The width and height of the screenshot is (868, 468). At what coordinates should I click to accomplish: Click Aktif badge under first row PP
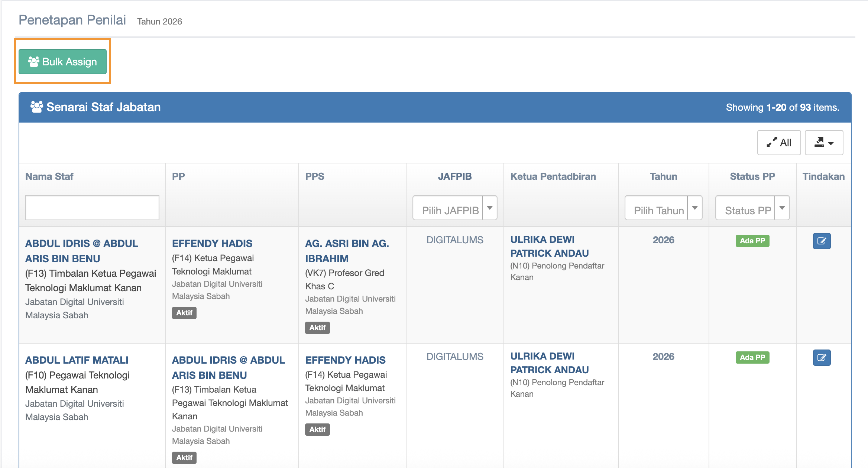tap(184, 313)
